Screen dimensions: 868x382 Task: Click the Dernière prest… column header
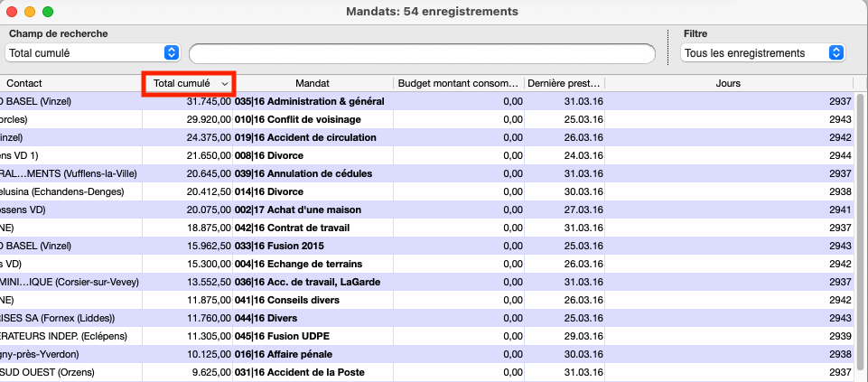[x=565, y=84]
